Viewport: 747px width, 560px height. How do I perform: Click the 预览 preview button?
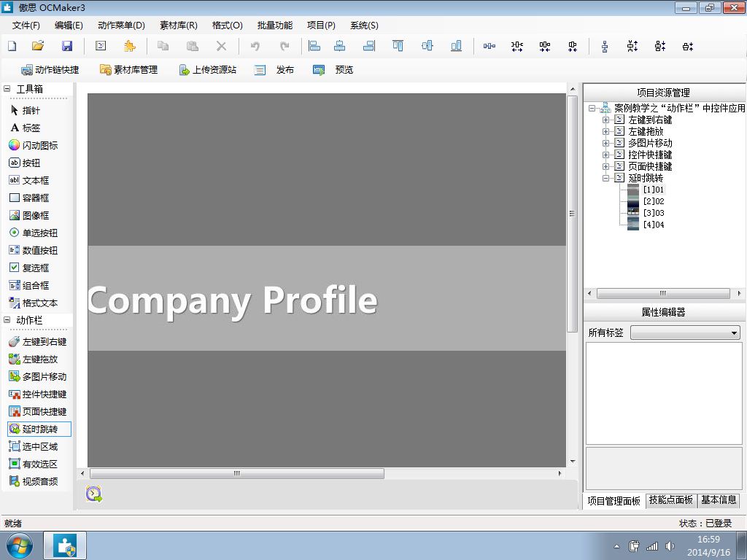[x=333, y=70]
